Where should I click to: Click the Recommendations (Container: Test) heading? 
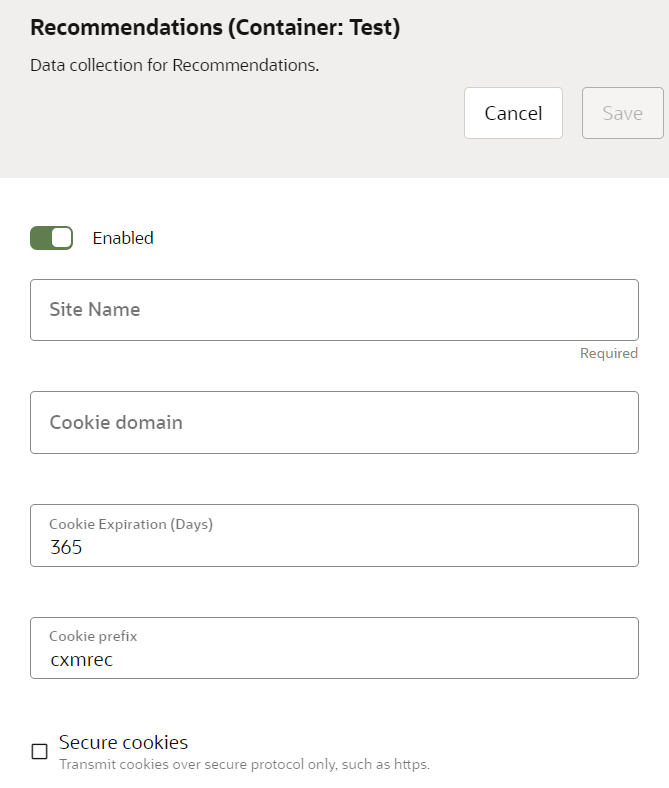(x=215, y=28)
